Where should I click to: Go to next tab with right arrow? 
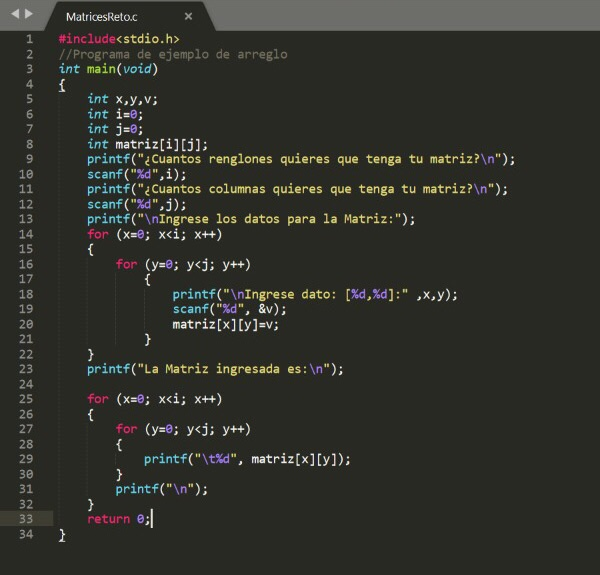(29, 14)
